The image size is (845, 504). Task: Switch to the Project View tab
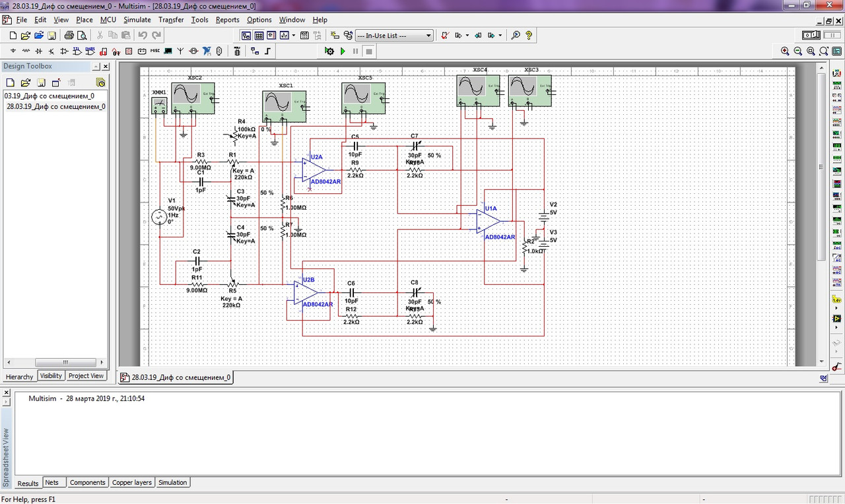[x=86, y=376]
